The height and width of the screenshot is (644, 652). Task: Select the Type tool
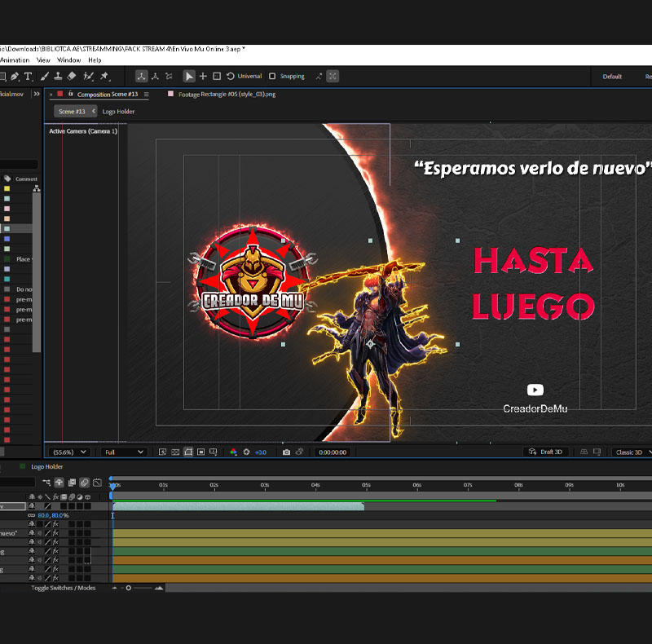coord(29,76)
